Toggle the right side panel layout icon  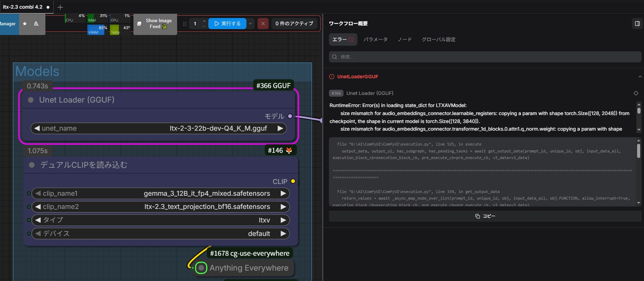tap(637, 24)
